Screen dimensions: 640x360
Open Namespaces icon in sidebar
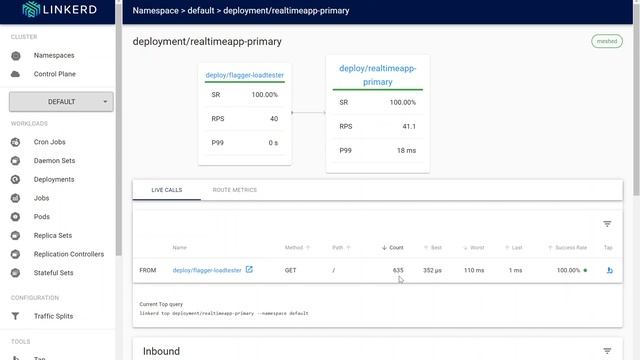coord(16,56)
